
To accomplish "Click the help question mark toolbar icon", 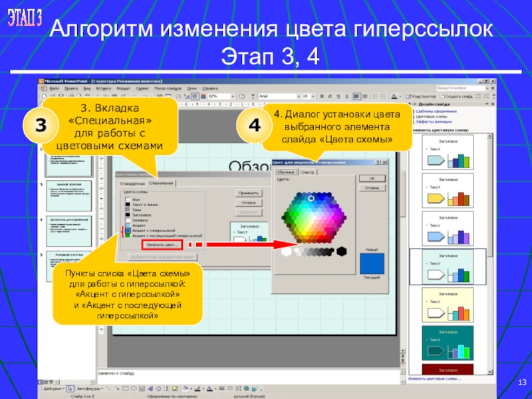I will pyautogui.click(x=242, y=96).
